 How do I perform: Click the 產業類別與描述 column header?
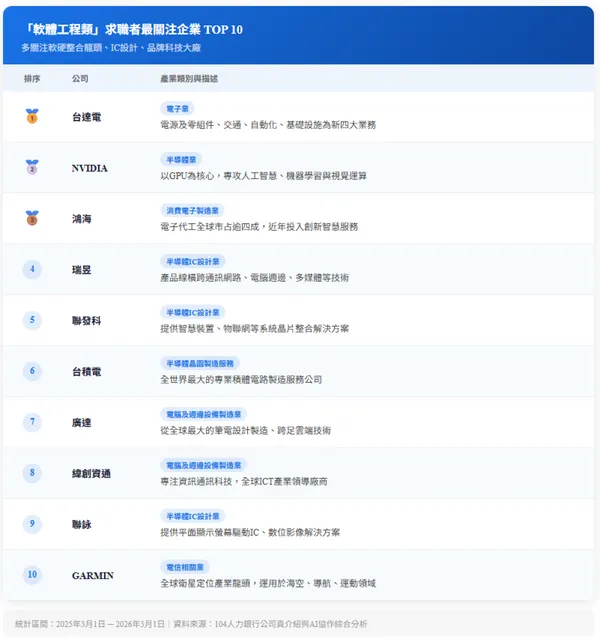[189, 79]
